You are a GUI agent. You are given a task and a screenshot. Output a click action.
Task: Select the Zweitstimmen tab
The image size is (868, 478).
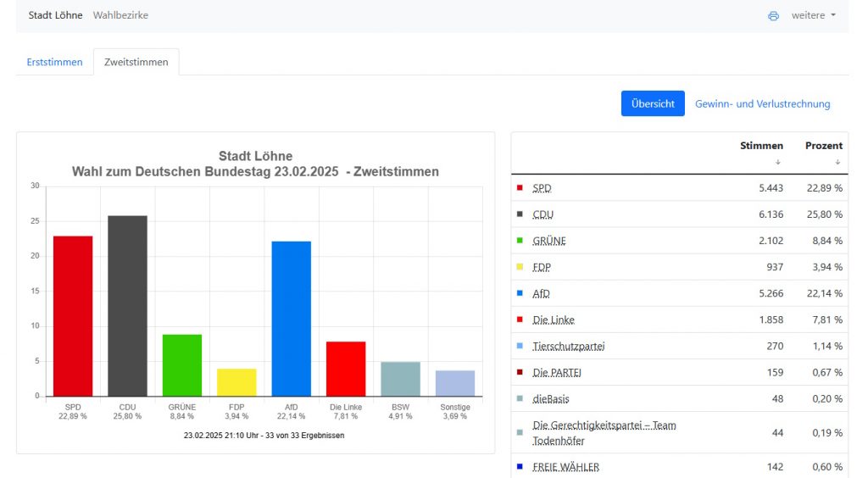[x=136, y=62]
